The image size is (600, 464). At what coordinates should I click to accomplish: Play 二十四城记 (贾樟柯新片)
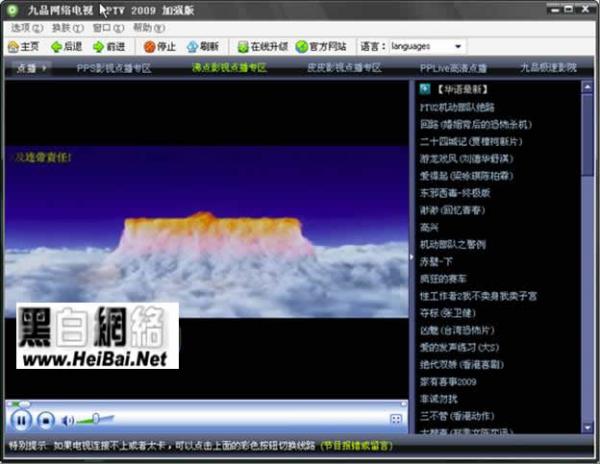click(x=471, y=142)
